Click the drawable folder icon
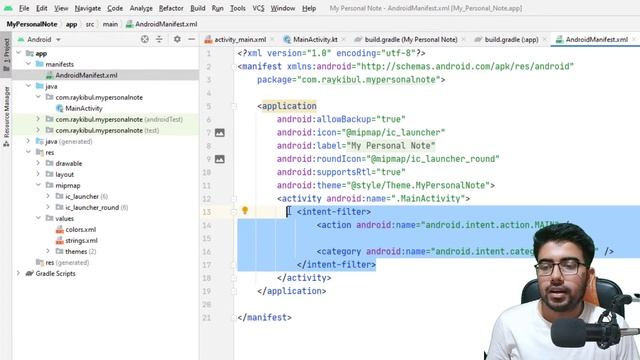Screen dimensions: 640x360 50,163
